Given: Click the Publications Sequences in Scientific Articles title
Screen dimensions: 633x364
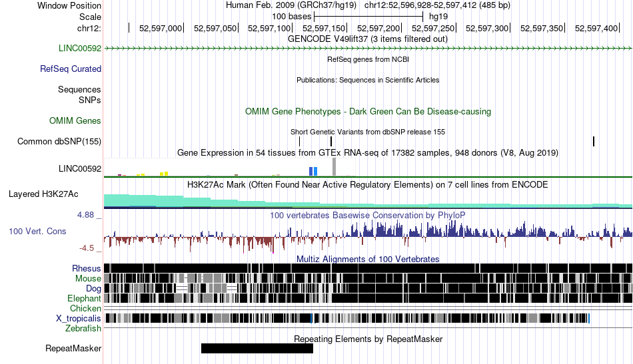Looking at the screenshot, I should [x=368, y=80].
